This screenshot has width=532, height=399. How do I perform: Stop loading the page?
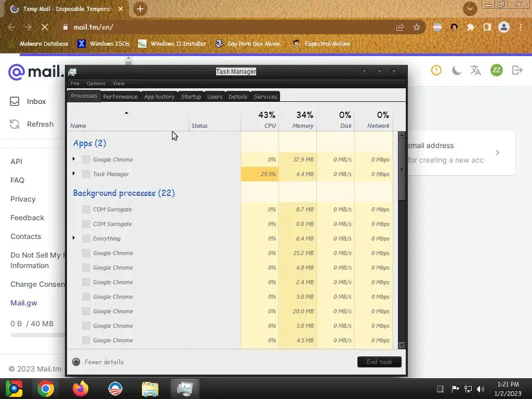45,27
